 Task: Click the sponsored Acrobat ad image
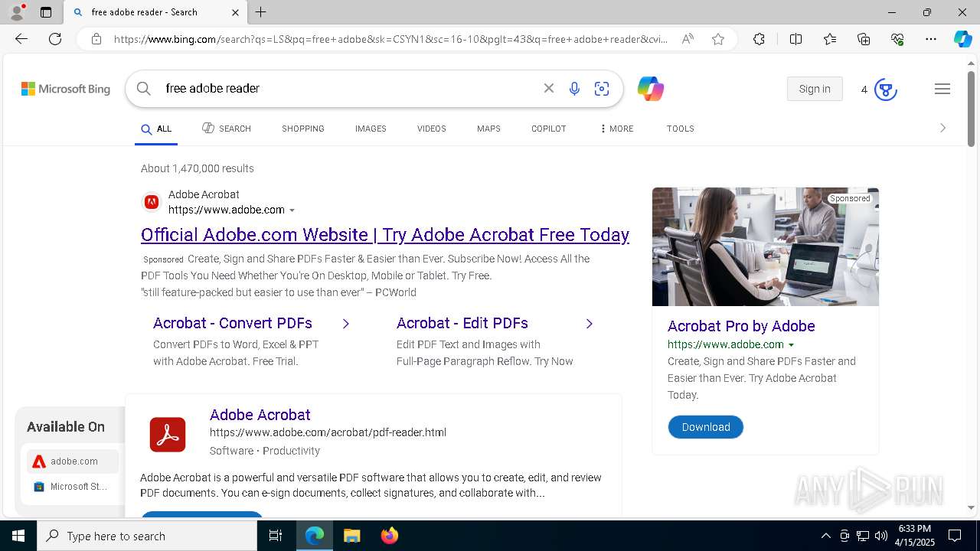[766, 246]
